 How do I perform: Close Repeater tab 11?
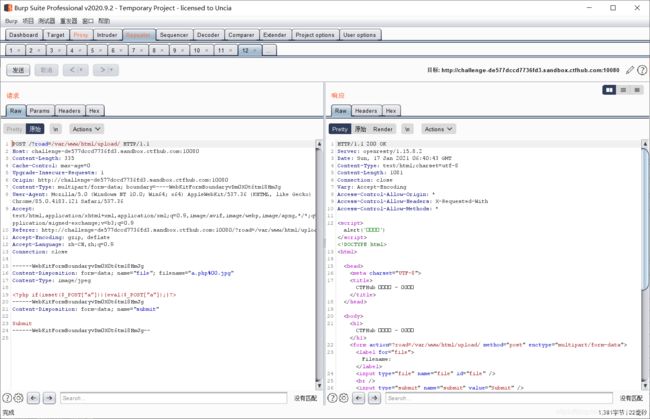231,51
